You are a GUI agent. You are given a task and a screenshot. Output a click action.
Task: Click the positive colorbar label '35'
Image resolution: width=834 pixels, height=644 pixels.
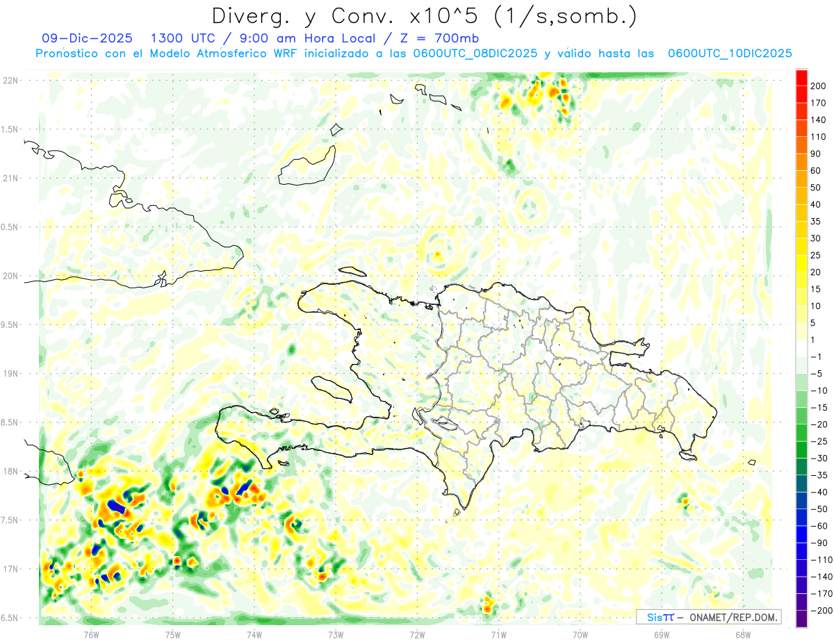click(816, 222)
